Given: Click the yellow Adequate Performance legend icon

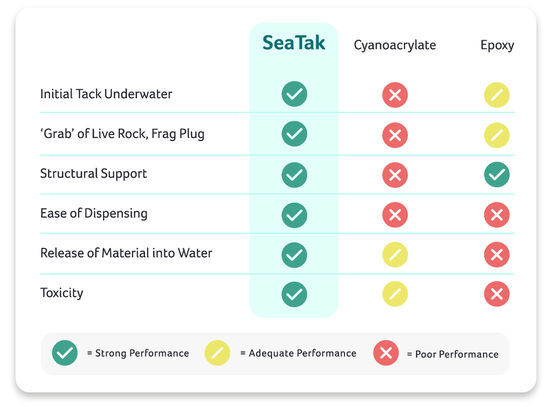Looking at the screenshot, I should pos(217,353).
